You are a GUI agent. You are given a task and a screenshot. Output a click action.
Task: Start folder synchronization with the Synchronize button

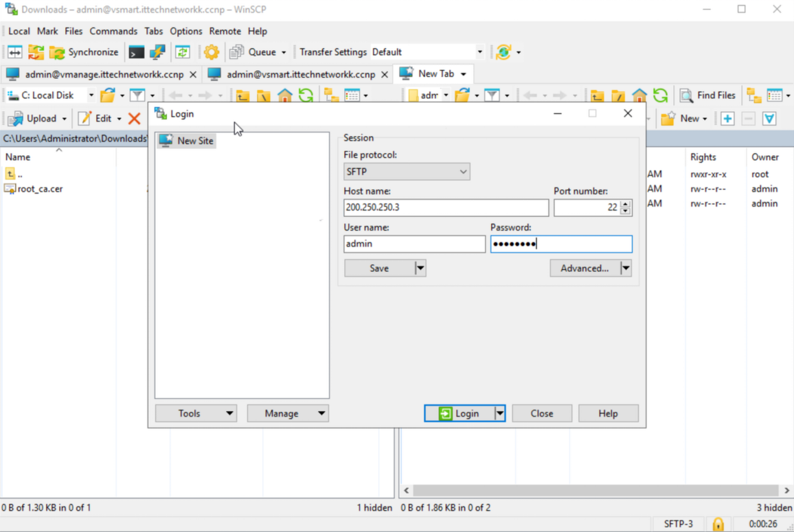(x=84, y=52)
